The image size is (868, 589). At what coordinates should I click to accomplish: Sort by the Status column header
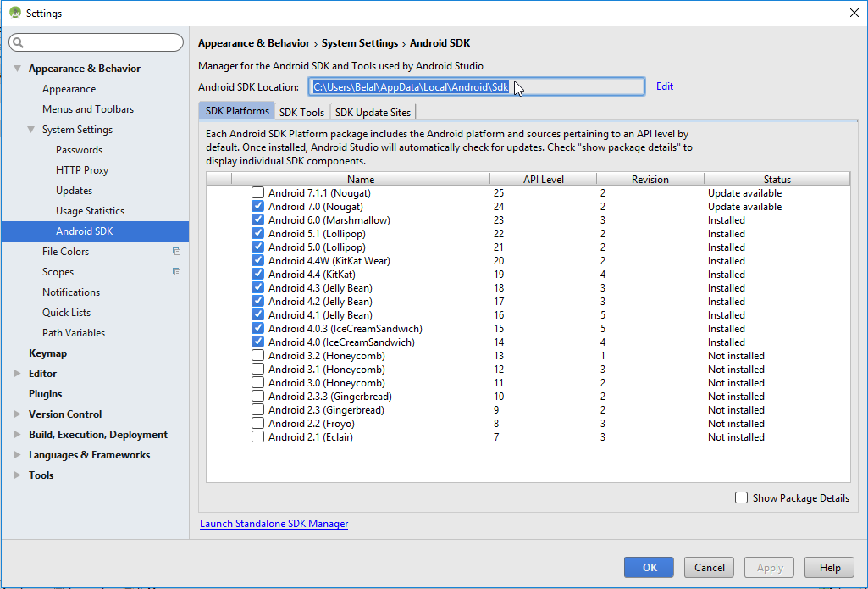point(777,179)
